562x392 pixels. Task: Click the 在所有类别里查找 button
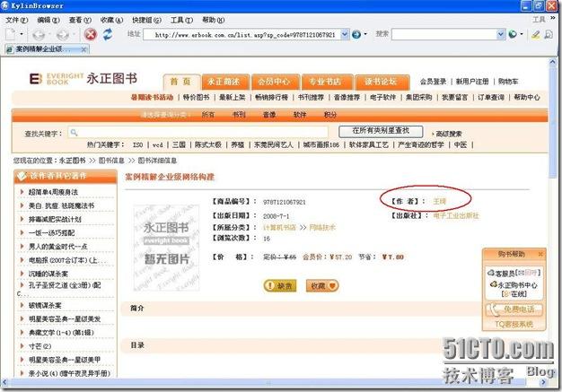tap(381, 131)
